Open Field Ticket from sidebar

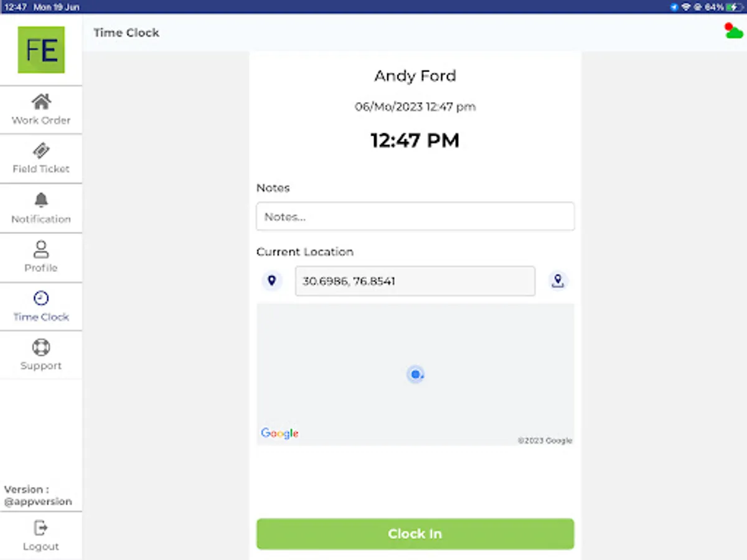pyautogui.click(x=41, y=159)
